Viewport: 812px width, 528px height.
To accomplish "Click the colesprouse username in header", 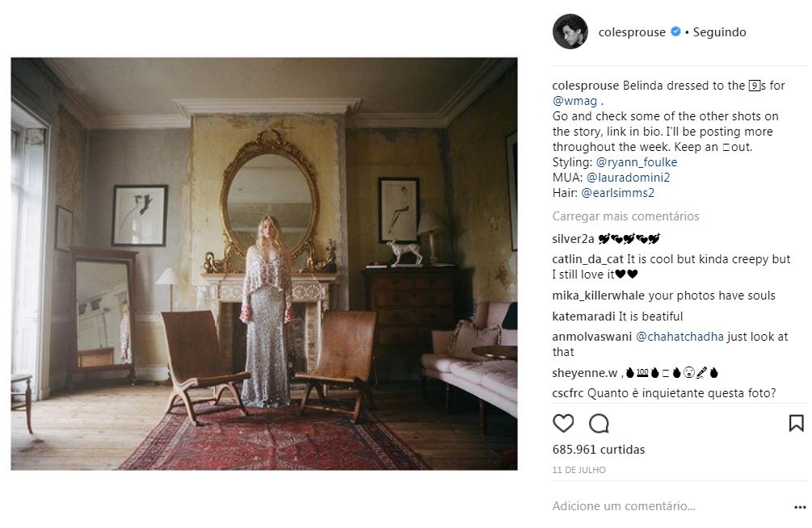I will click(x=632, y=32).
